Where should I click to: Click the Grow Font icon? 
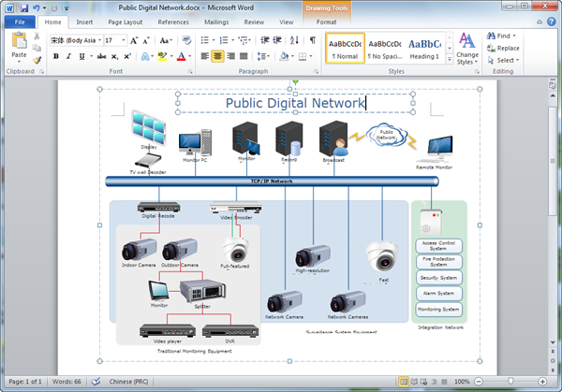coord(135,40)
